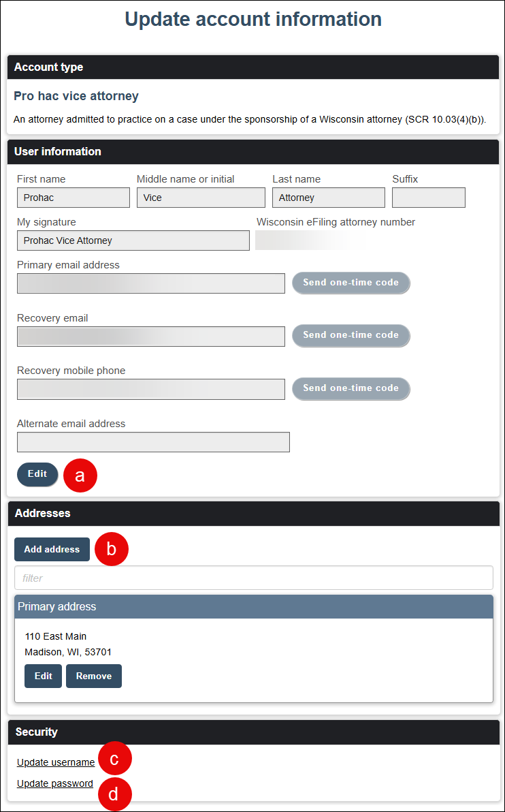Click the empty Suffix field
The image size is (505, 812).
click(428, 197)
